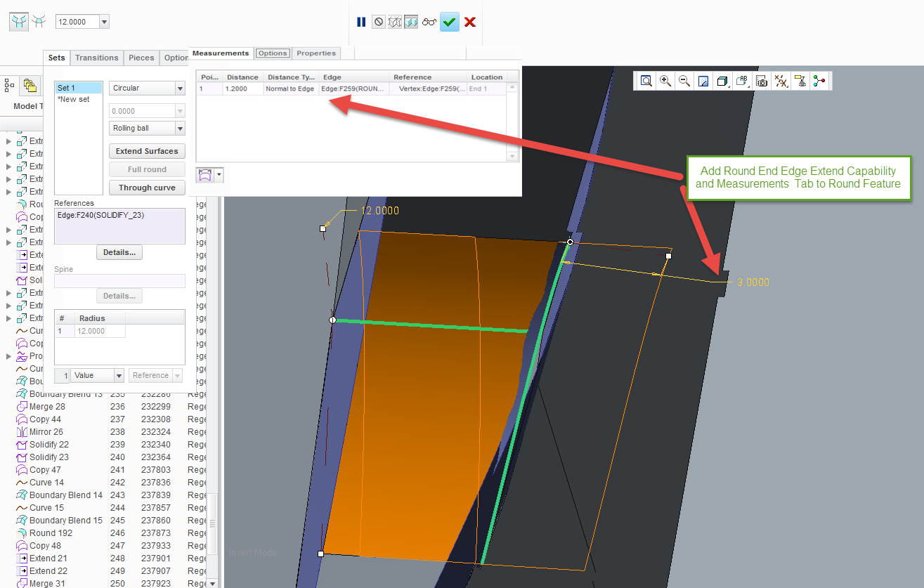
Task: Open the display style cube icon
Action: pyautogui.click(x=722, y=81)
